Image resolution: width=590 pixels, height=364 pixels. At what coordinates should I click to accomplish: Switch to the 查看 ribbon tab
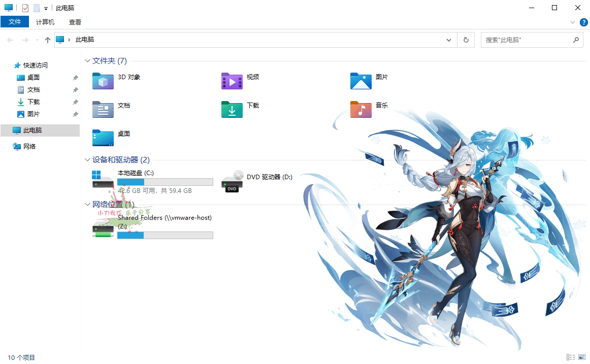coord(75,22)
